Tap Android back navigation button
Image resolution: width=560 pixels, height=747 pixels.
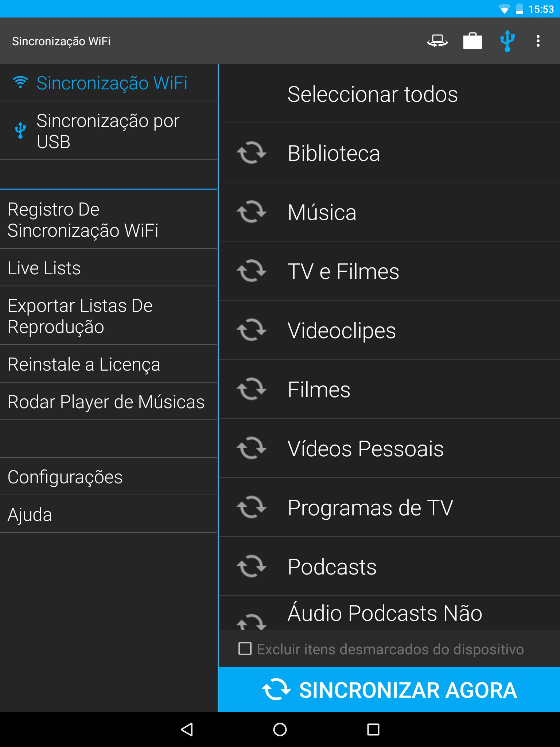point(187,729)
